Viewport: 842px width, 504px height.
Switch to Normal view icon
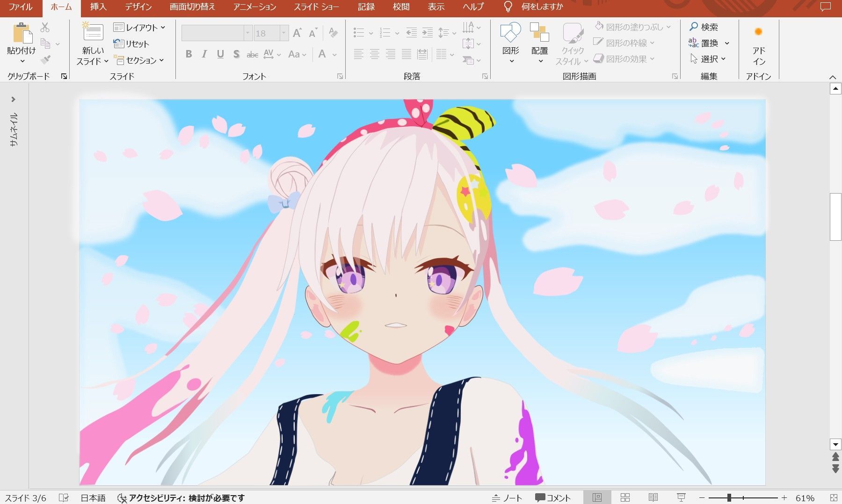(x=597, y=497)
